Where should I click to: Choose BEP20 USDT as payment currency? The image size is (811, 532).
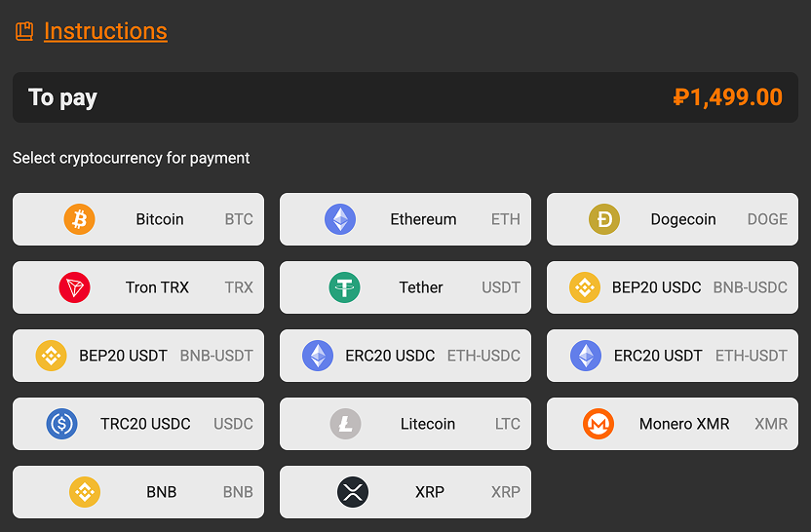[137, 356]
